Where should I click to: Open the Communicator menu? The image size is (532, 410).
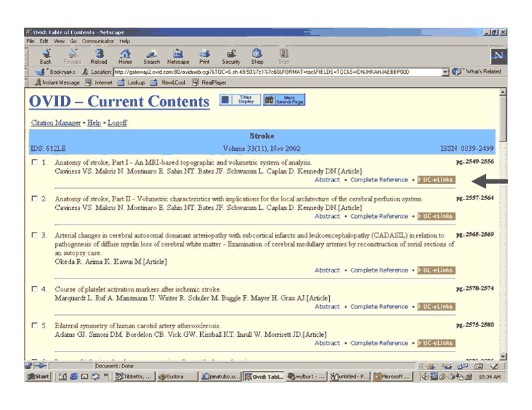coord(98,41)
